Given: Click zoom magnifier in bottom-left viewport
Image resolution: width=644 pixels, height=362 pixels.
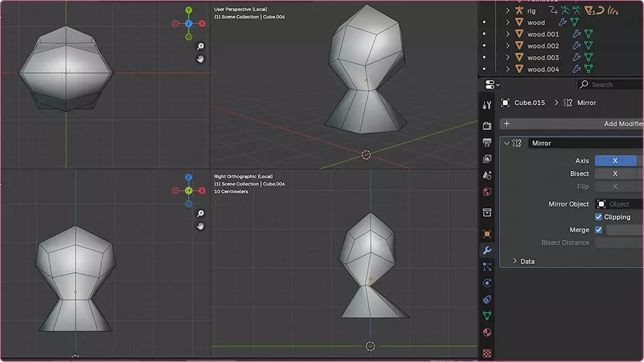Looking at the screenshot, I should (x=201, y=213).
